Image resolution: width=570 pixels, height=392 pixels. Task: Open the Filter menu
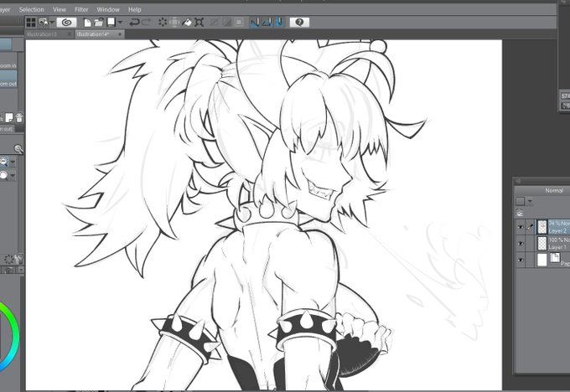pos(81,9)
